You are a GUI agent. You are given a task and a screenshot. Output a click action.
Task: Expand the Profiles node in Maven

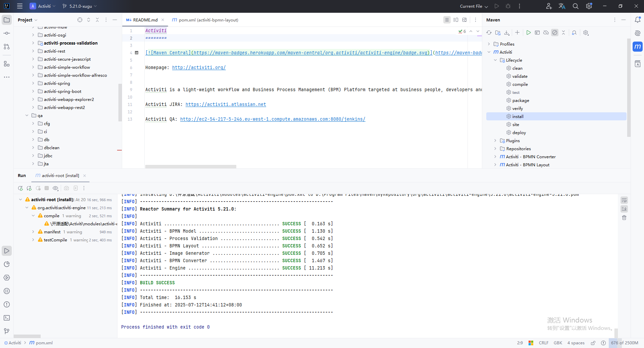tap(489, 44)
